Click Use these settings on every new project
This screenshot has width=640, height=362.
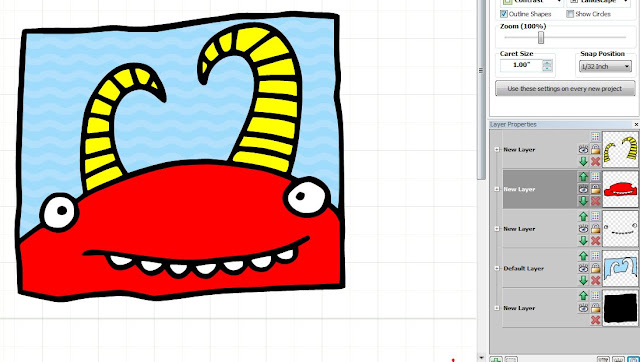(x=565, y=89)
